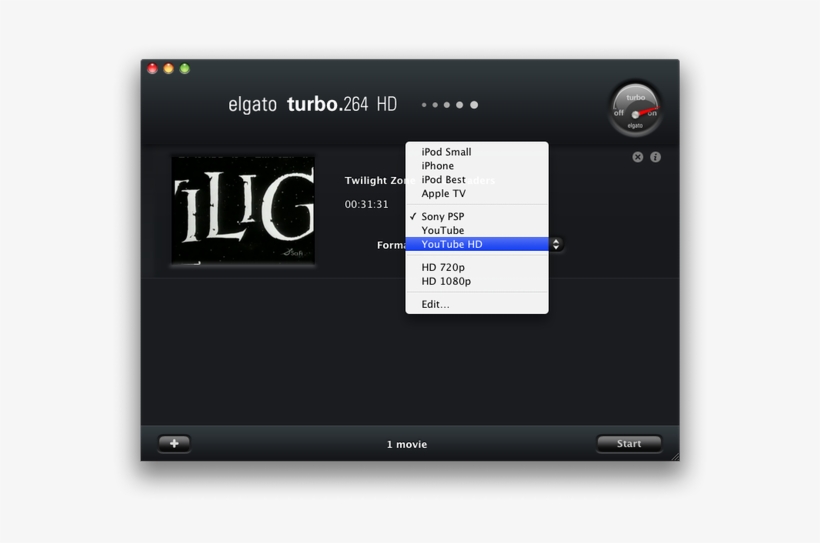Image resolution: width=820 pixels, height=543 pixels.
Task: Open Edit… to customize presets
Action: [435, 304]
